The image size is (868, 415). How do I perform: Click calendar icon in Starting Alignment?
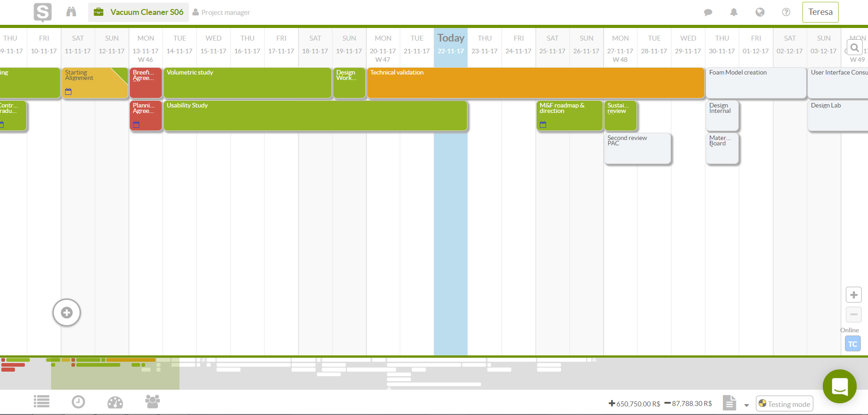68,92
